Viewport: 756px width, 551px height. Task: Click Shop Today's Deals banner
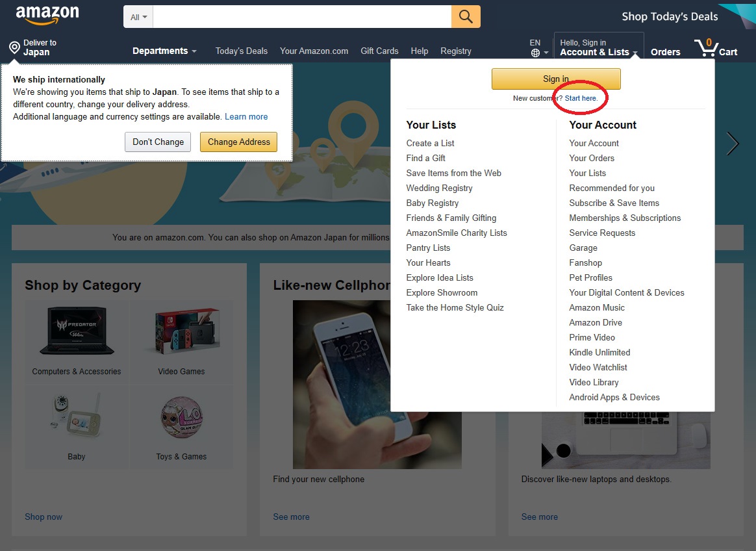[670, 17]
